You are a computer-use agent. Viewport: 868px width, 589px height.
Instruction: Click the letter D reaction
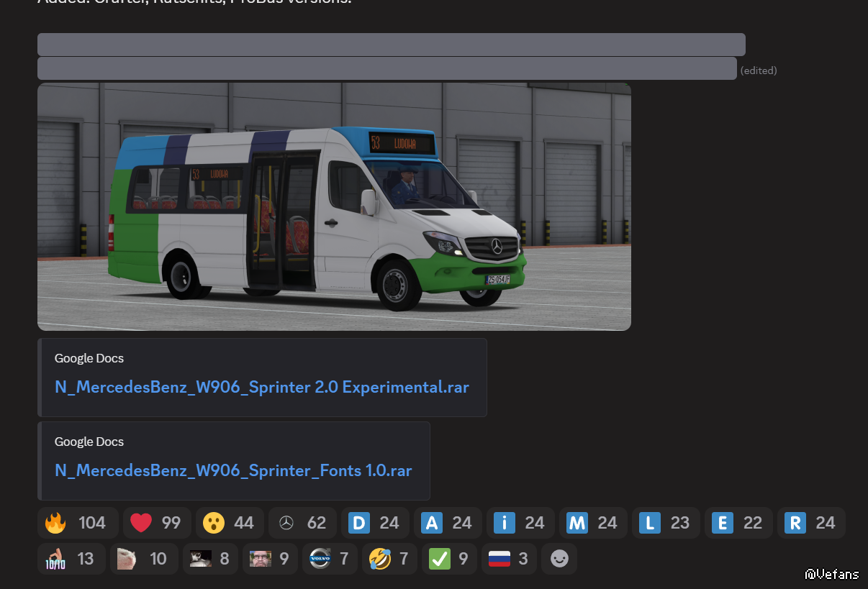click(x=375, y=523)
